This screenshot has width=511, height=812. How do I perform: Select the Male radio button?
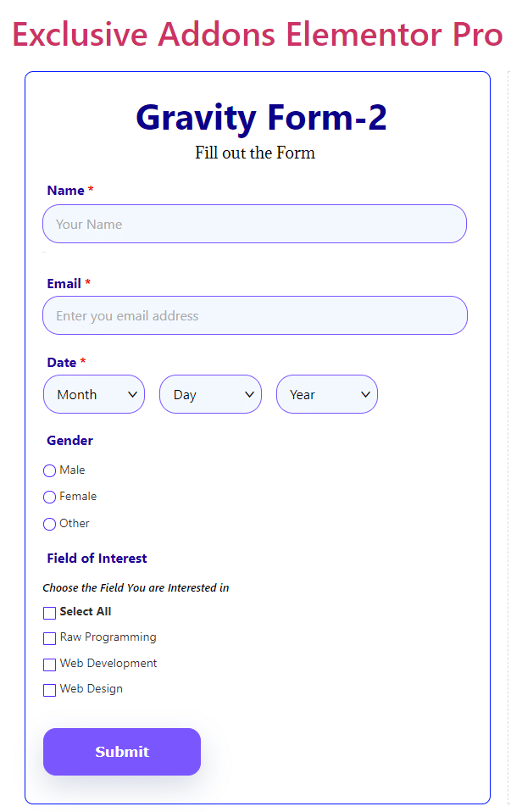tap(50, 470)
